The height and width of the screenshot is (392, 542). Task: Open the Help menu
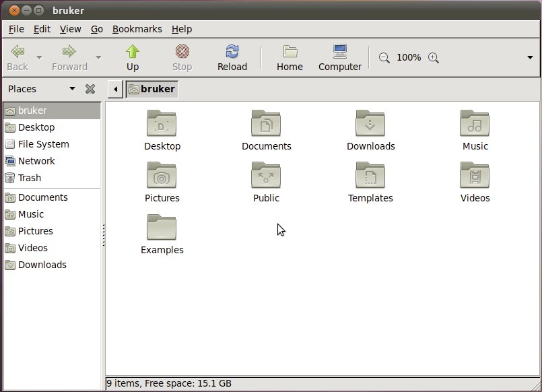(x=182, y=29)
